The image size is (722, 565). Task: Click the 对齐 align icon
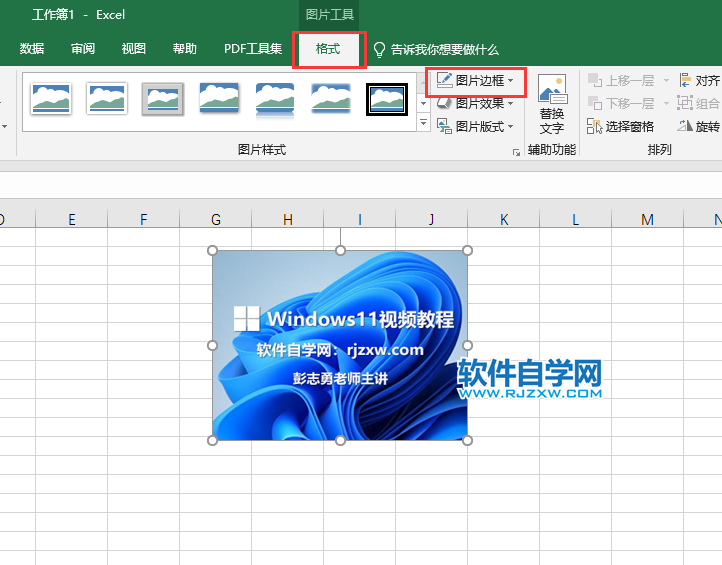pos(685,81)
